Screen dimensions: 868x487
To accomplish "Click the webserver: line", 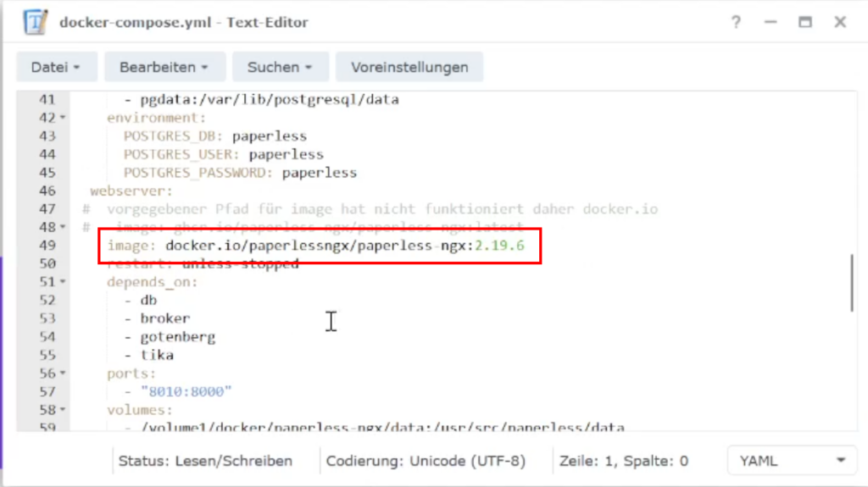I will 131,191.
